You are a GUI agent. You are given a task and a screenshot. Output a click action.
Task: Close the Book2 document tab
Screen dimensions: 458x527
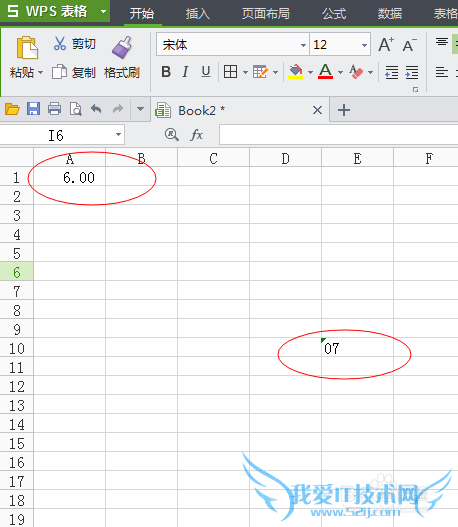(317, 110)
